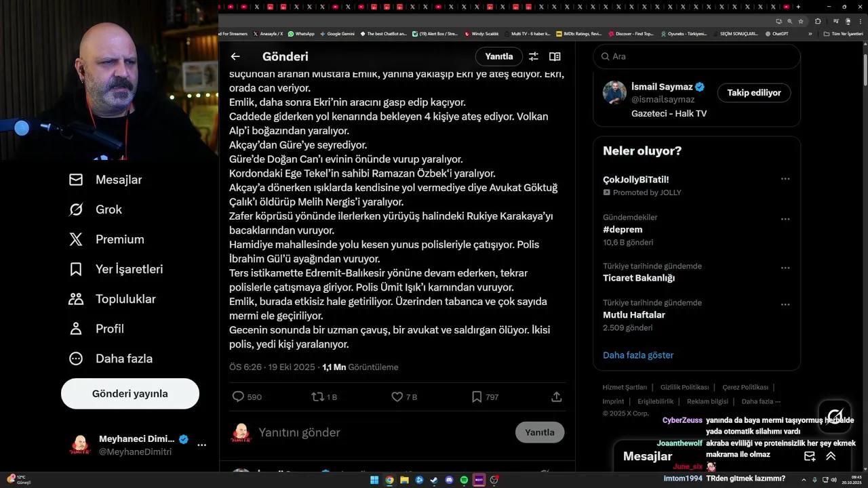The height and width of the screenshot is (488, 868).
Task: Open Çerez Politikası footer link
Action: (x=745, y=388)
